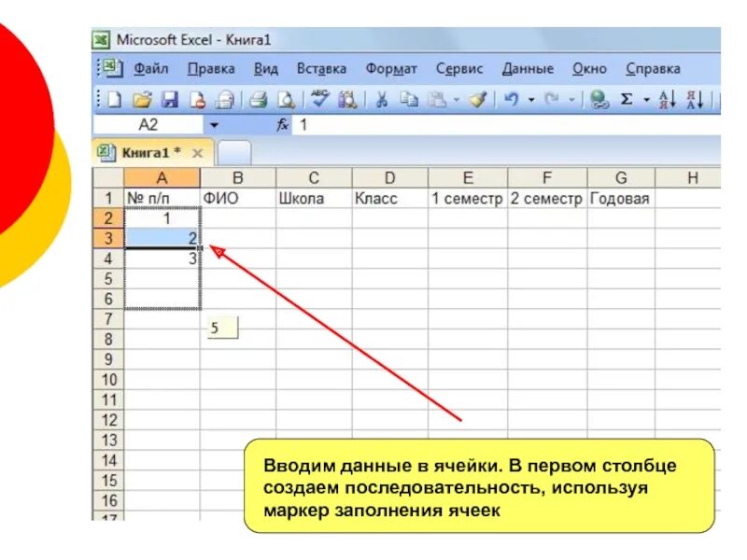Save the workbook with floppy icon
Image resolution: width=747 pixels, height=560 pixels.
(170, 100)
